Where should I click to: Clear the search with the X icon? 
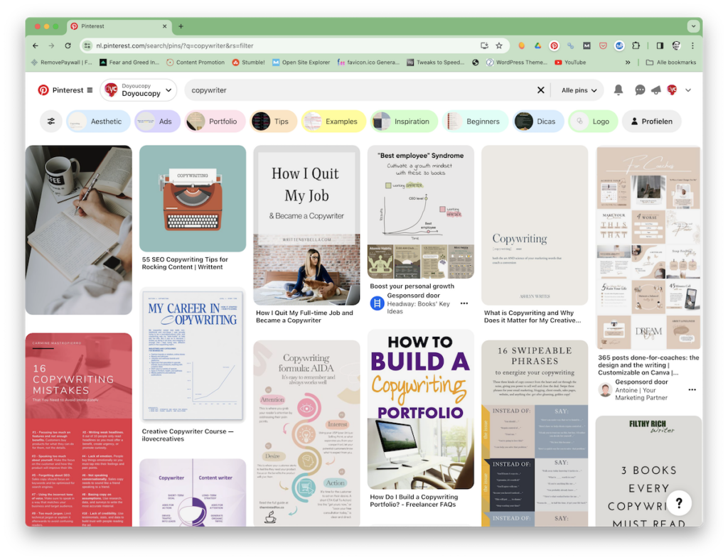point(540,90)
